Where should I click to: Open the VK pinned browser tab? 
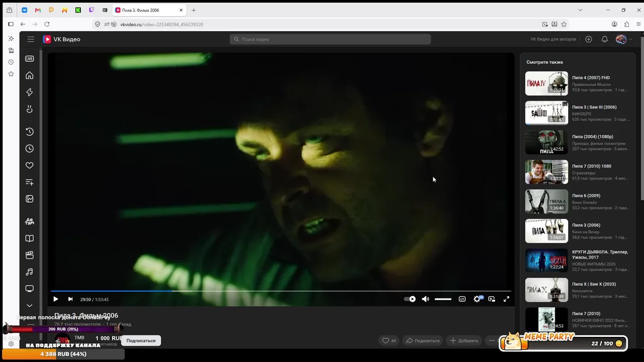point(24,10)
